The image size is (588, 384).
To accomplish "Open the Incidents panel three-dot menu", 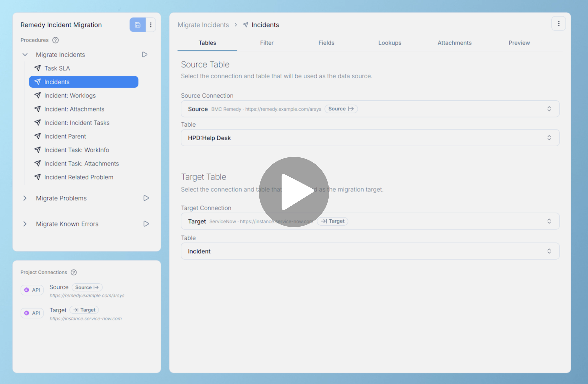I will click(x=559, y=24).
